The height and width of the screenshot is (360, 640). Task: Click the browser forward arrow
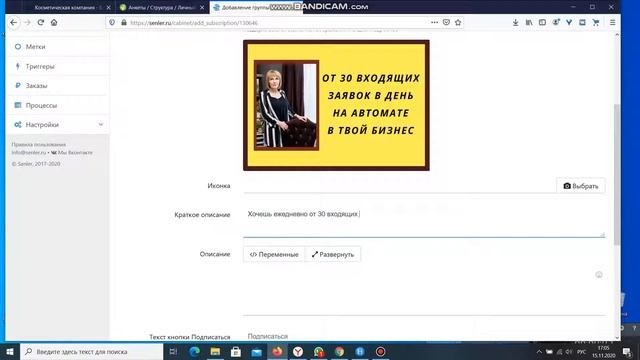tap(27, 22)
